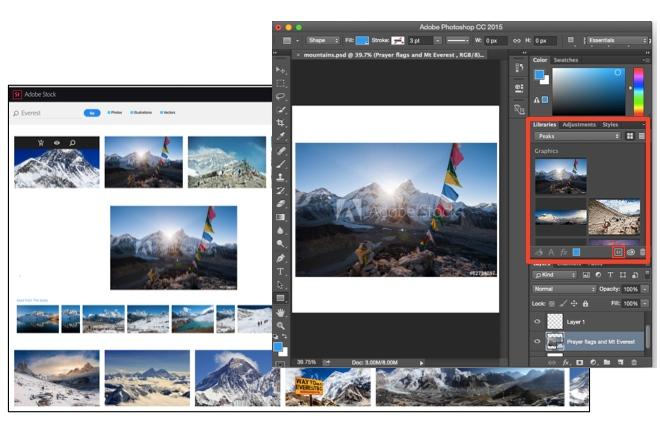
Task: Select the Spot Healing Brush tool
Action: click(280, 151)
